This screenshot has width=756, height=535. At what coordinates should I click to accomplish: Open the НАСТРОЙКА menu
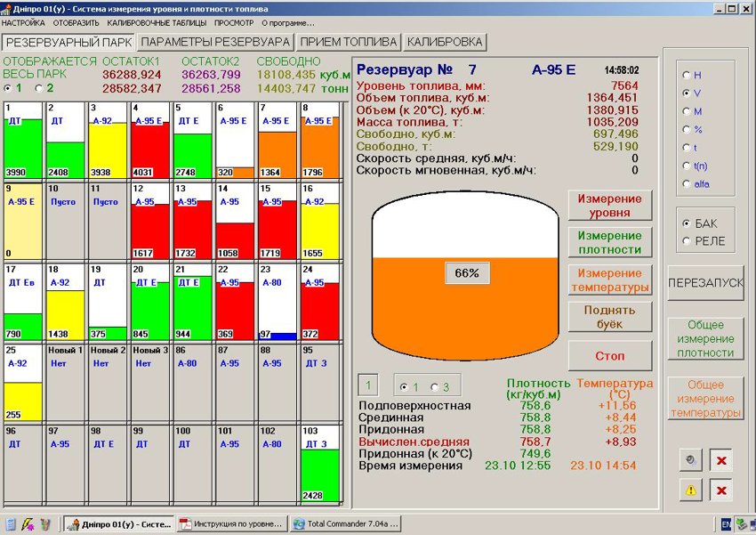(23, 22)
